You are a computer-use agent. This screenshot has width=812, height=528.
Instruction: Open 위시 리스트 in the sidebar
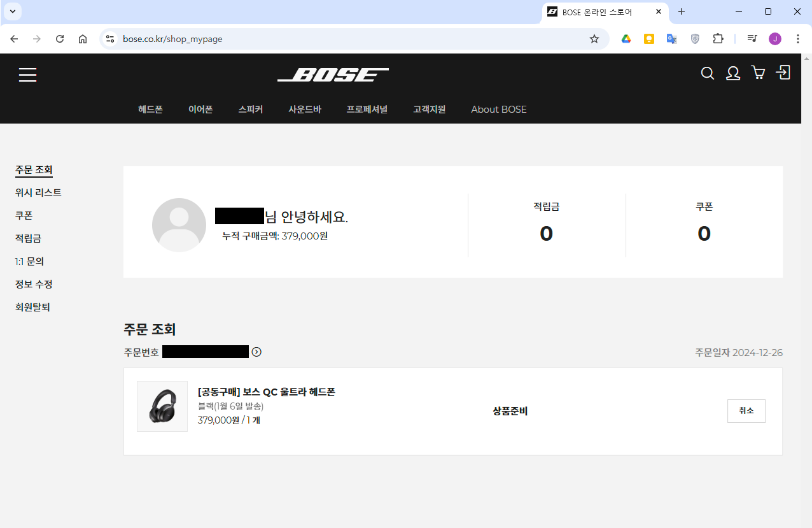tap(38, 192)
